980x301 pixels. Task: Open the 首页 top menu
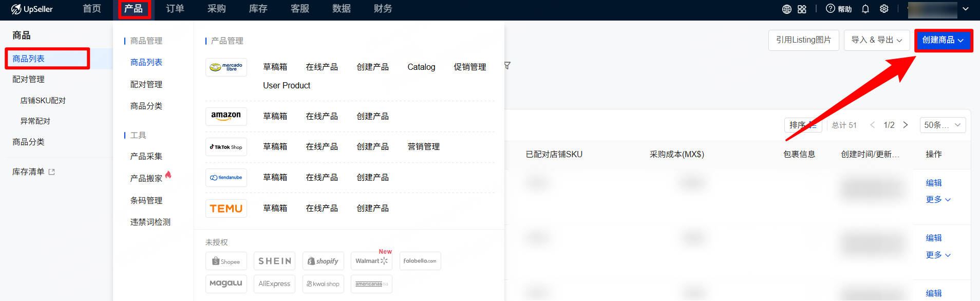tap(92, 9)
